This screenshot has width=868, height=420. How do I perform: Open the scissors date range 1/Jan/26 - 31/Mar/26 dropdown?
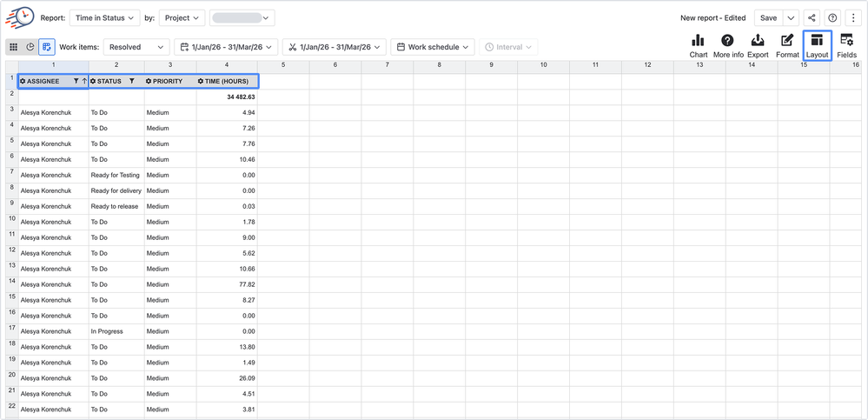(334, 47)
